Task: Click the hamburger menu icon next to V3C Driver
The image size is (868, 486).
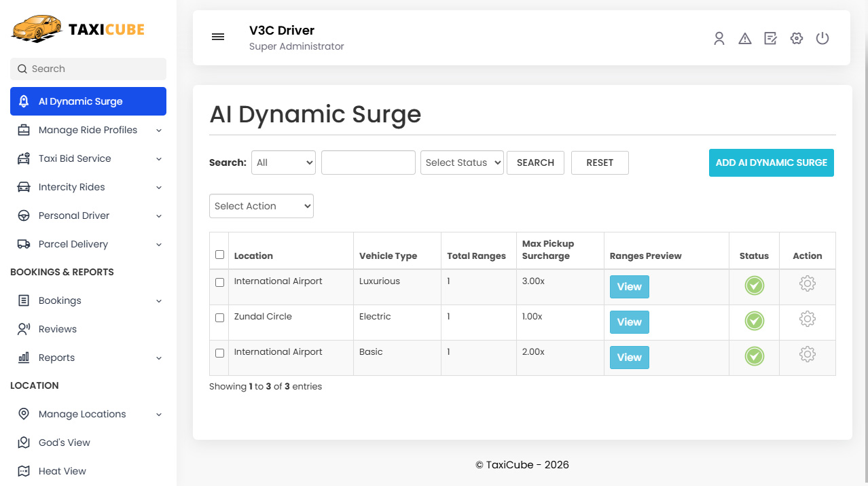Action: [x=218, y=37]
